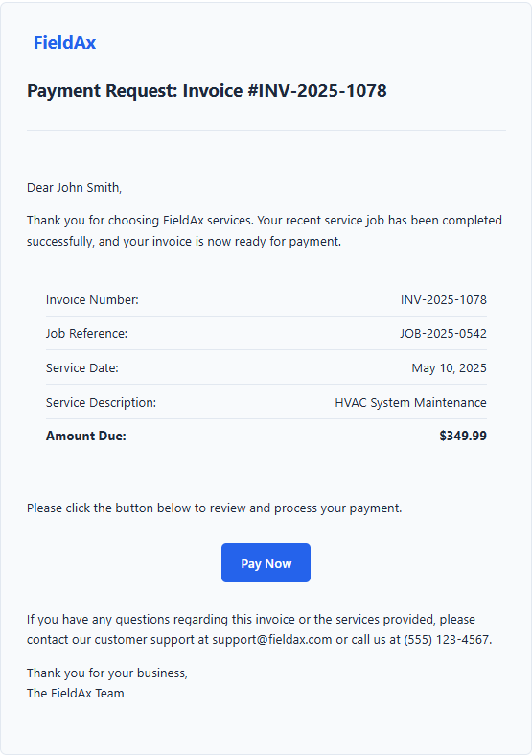Click The FieldAx Team signature

(76, 694)
